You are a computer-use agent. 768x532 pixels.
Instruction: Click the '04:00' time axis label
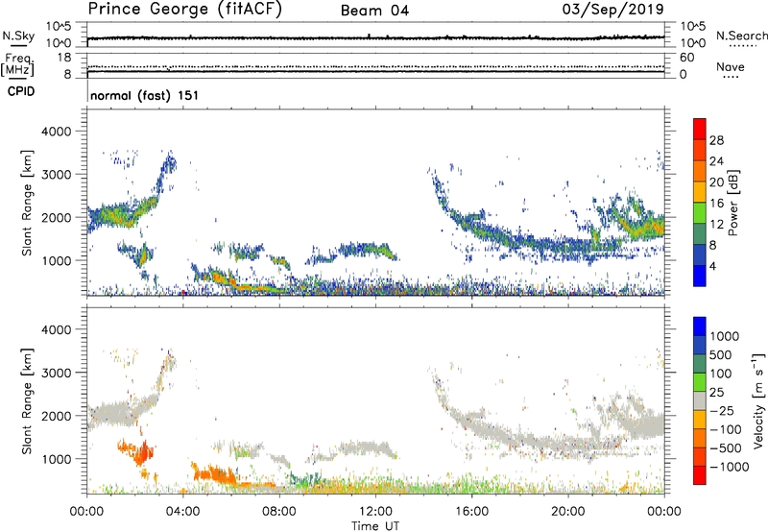(182, 512)
